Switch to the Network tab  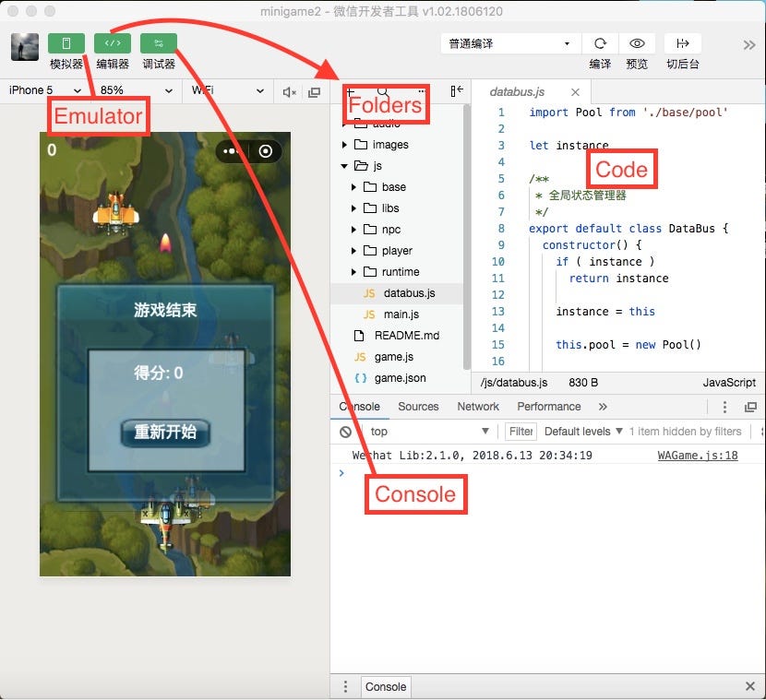[478, 406]
